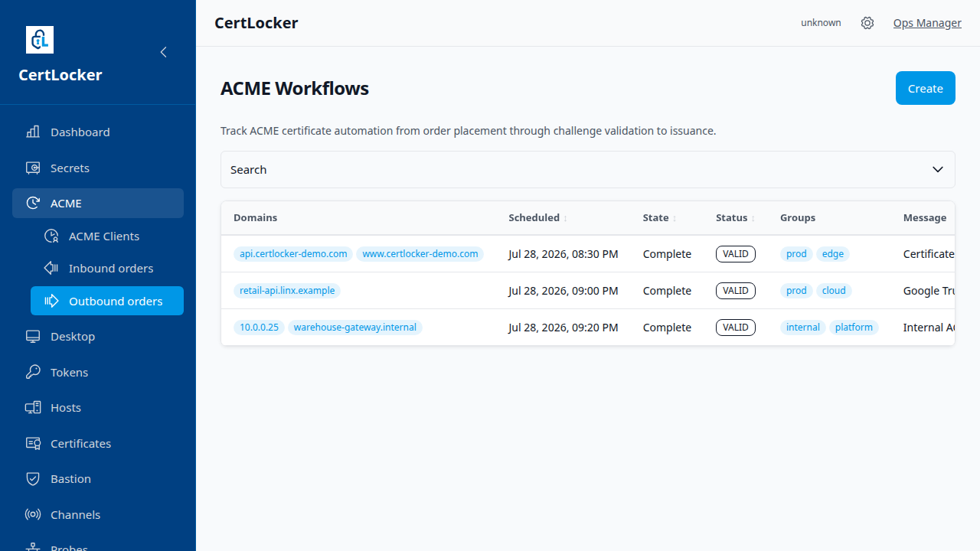The width and height of the screenshot is (980, 551).
Task: Open the Dashboard bar-chart icon
Action: 33,132
